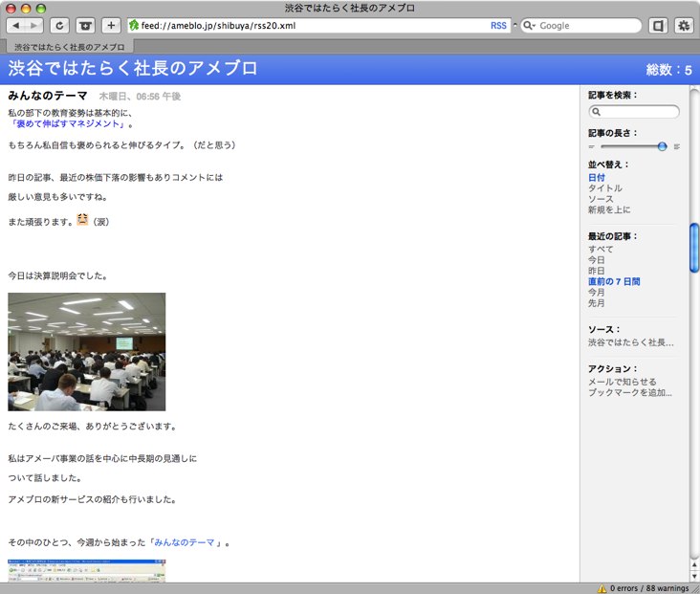Click the green feed icon in address bar
This screenshot has width=700, height=594.
click(x=134, y=26)
